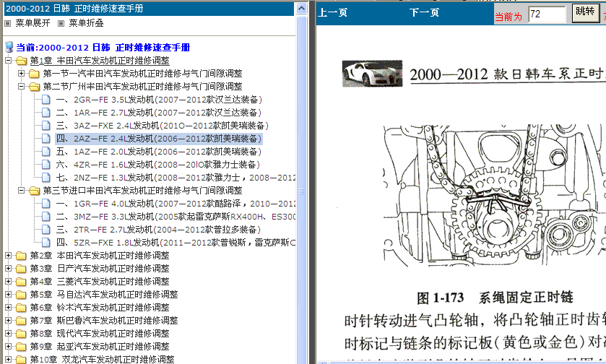This screenshot has width=606, height=364.
Task: Click folder icon of 第三节进口丰田
Action: (35, 191)
